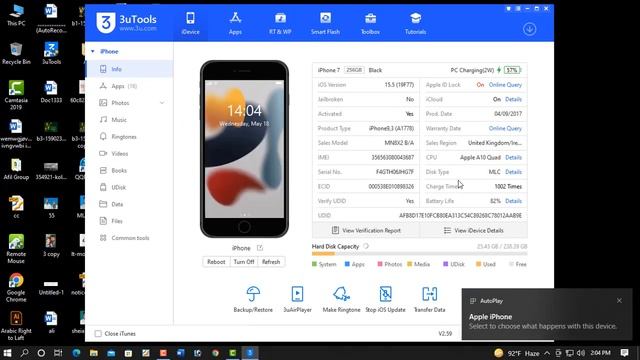Open the Disk Type Details link
This screenshot has width=640, height=360.
click(x=513, y=172)
